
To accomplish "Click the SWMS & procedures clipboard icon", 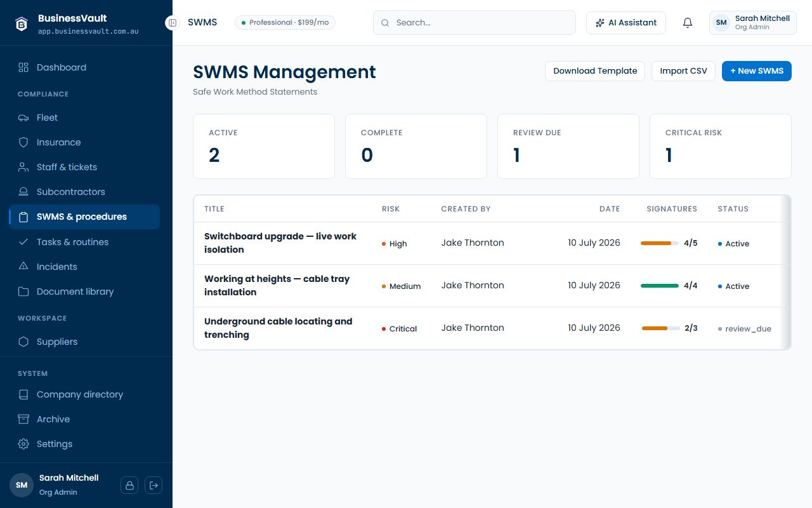I will (23, 217).
